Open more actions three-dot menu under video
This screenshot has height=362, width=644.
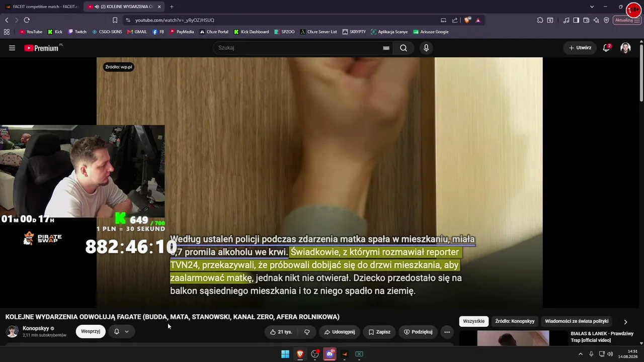[447, 332]
